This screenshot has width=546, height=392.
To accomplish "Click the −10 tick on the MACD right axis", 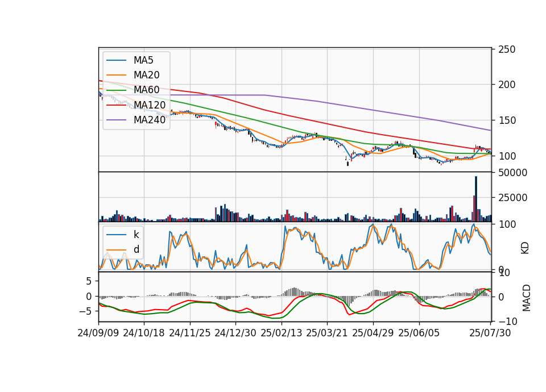I will 508,322.
